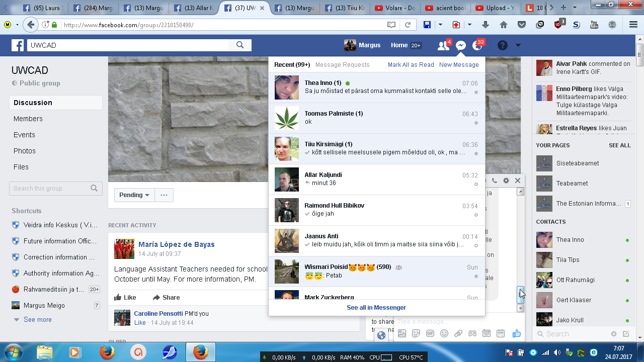The image size is (644, 362).
Task: Toggle read dot for Wismari Poisid conversation
Action: pyautogui.click(x=476, y=276)
